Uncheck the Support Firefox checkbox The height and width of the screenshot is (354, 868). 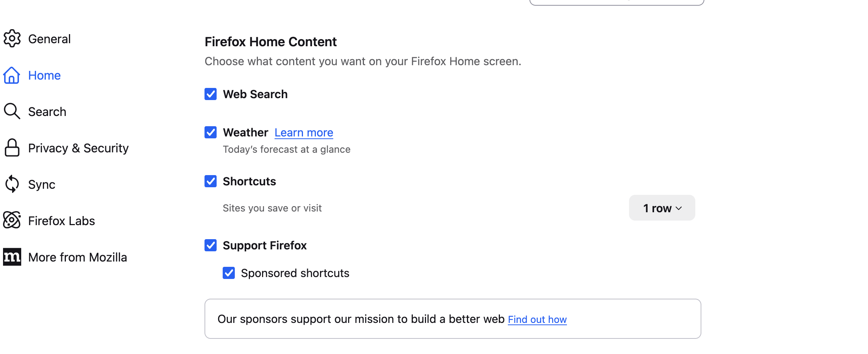point(211,245)
